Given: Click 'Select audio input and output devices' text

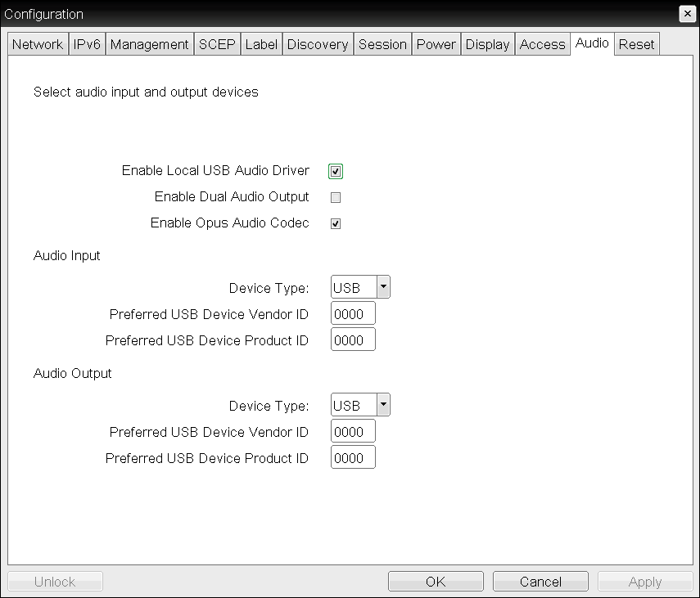Looking at the screenshot, I should [x=146, y=92].
